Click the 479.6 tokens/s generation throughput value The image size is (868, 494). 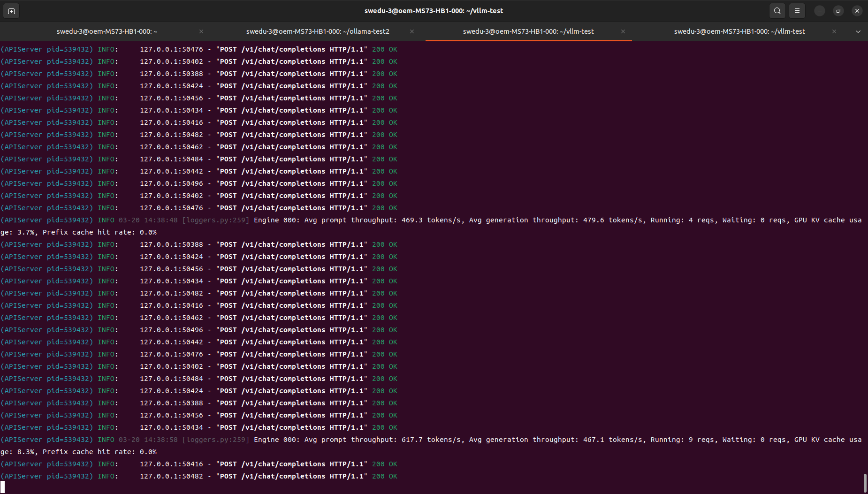pos(612,220)
